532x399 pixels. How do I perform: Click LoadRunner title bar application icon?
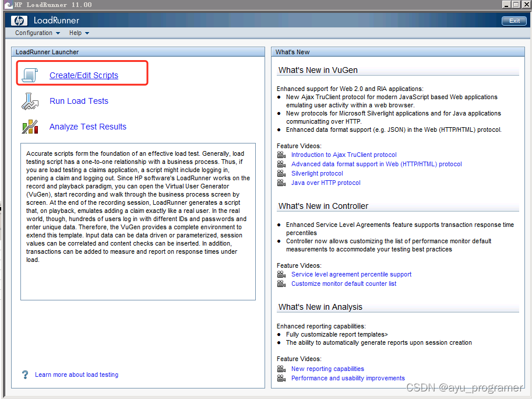click(x=8, y=5)
